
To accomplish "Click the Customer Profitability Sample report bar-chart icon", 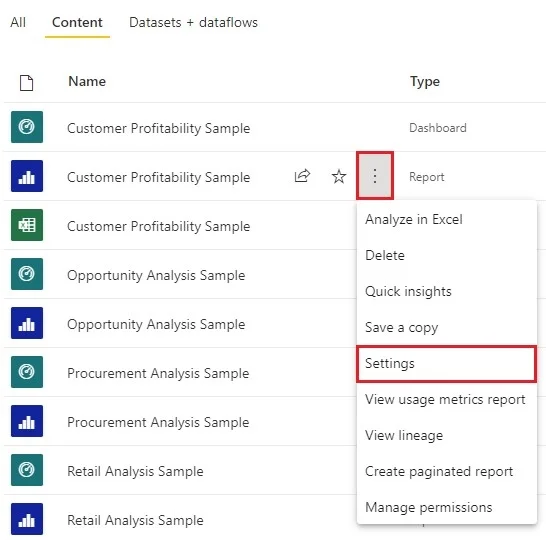I will click(27, 176).
